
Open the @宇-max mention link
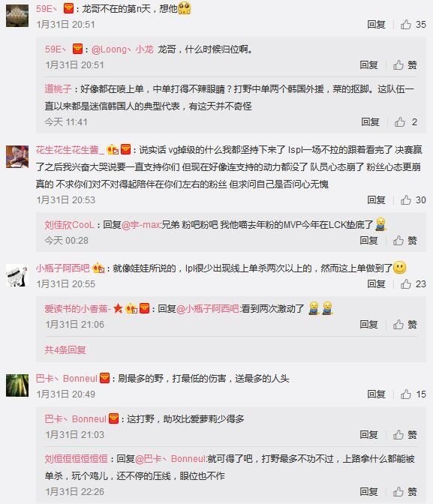[140, 225]
